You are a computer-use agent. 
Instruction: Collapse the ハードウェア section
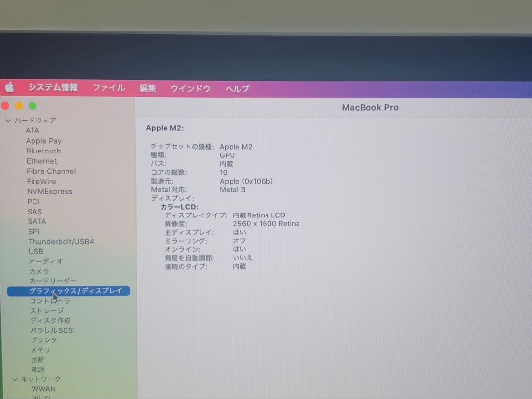pyautogui.click(x=8, y=120)
